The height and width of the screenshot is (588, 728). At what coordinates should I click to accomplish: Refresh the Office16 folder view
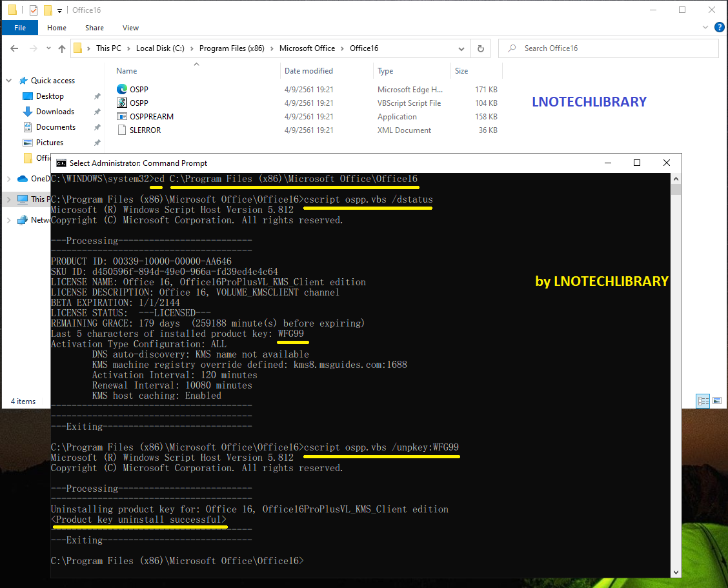481,48
